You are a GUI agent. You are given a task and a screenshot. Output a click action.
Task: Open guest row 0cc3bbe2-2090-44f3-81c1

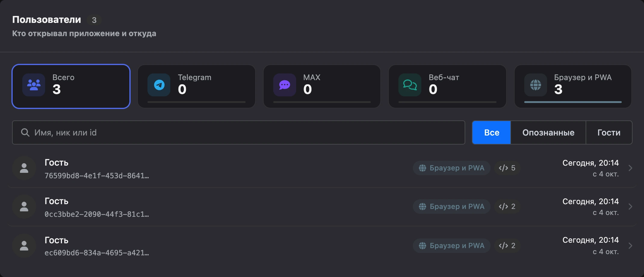tap(322, 207)
